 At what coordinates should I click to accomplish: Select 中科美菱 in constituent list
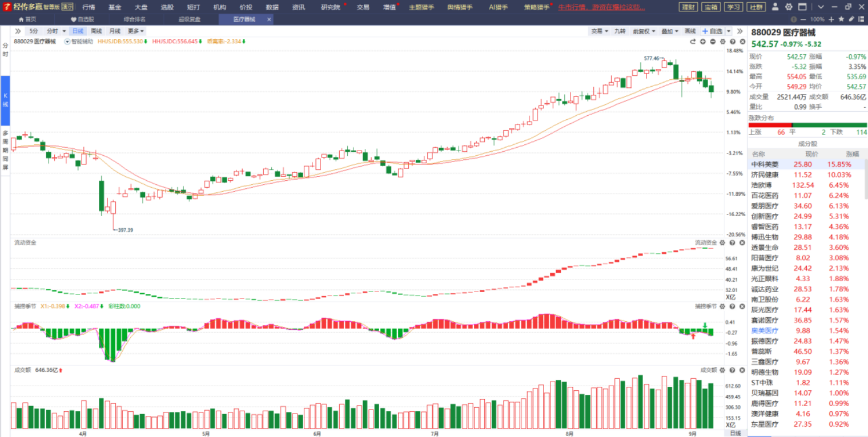coord(806,164)
